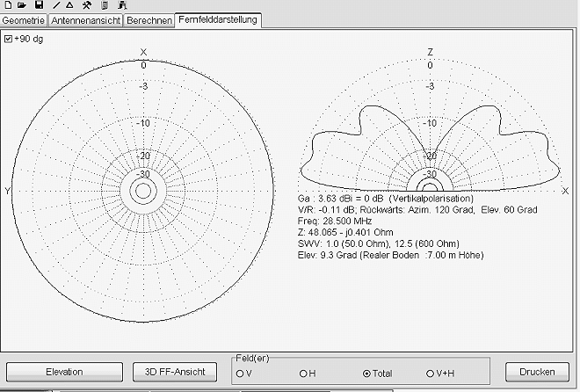Click the triangle shape toolbar icon
This screenshot has width=580, height=392.
coord(69,5)
